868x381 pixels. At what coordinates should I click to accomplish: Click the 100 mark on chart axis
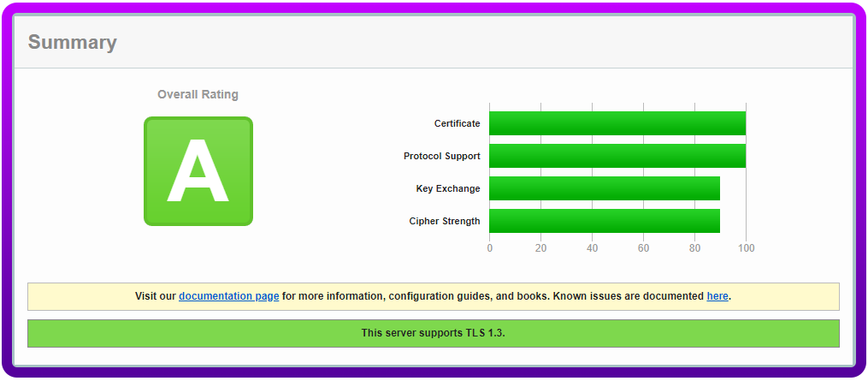(x=746, y=248)
